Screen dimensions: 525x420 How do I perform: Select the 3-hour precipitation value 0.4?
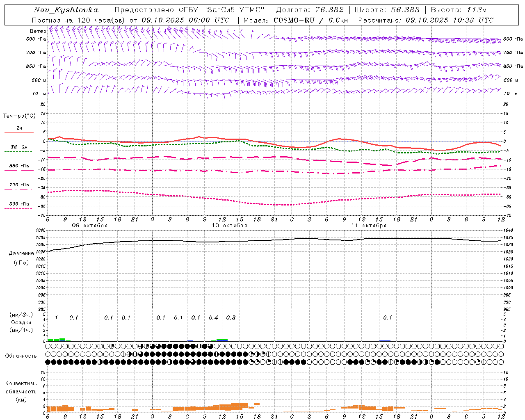[x=213, y=317]
